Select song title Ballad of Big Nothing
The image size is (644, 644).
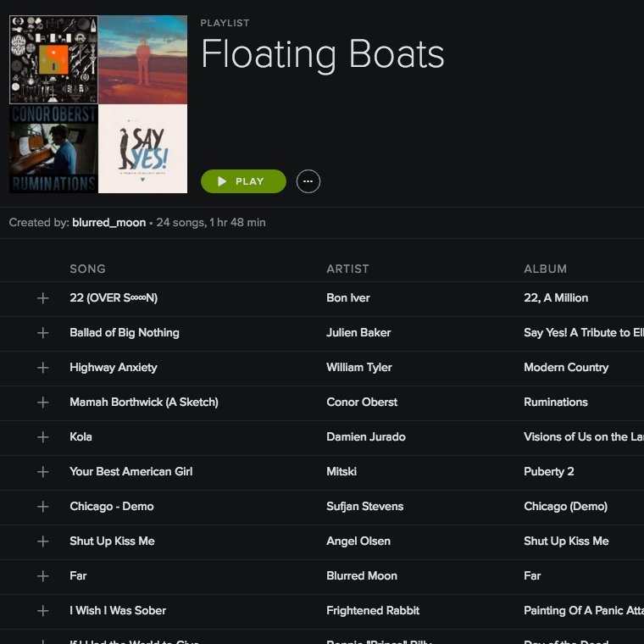[x=125, y=333]
